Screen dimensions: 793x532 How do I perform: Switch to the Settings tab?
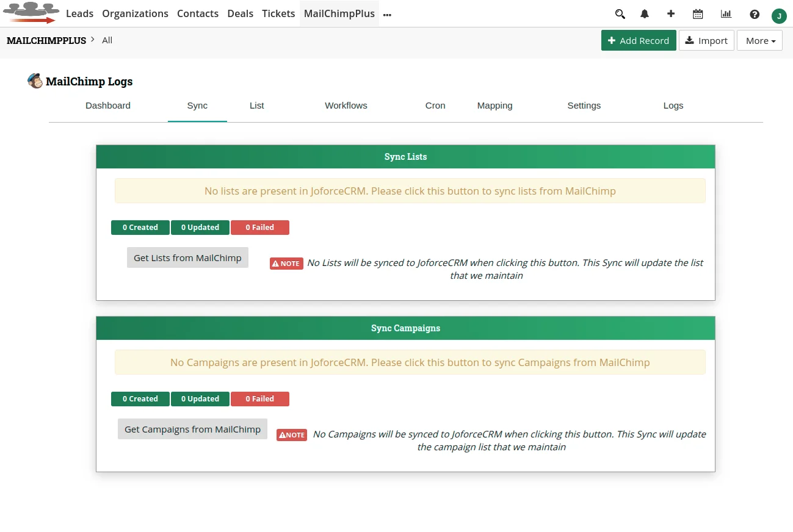tap(584, 105)
